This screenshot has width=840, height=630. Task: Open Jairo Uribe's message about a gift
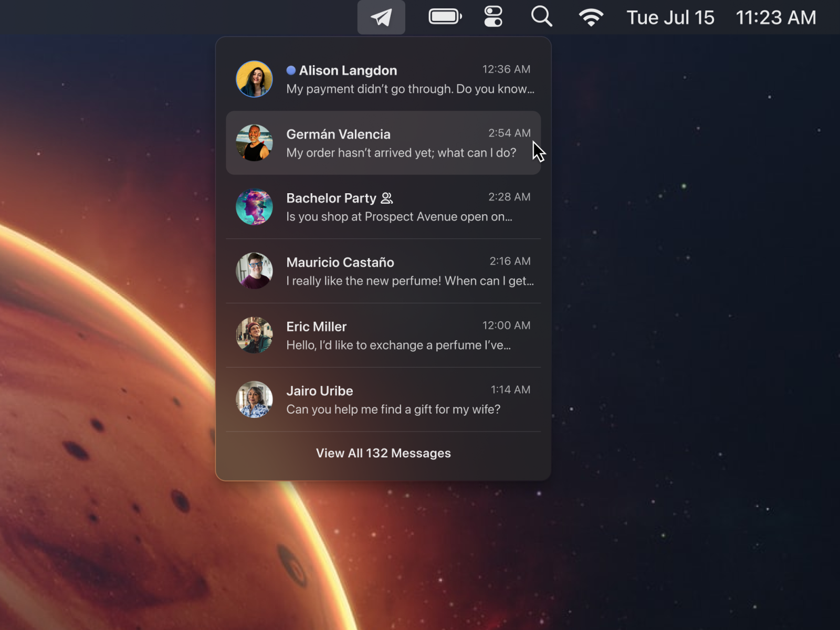pyautogui.click(x=394, y=399)
